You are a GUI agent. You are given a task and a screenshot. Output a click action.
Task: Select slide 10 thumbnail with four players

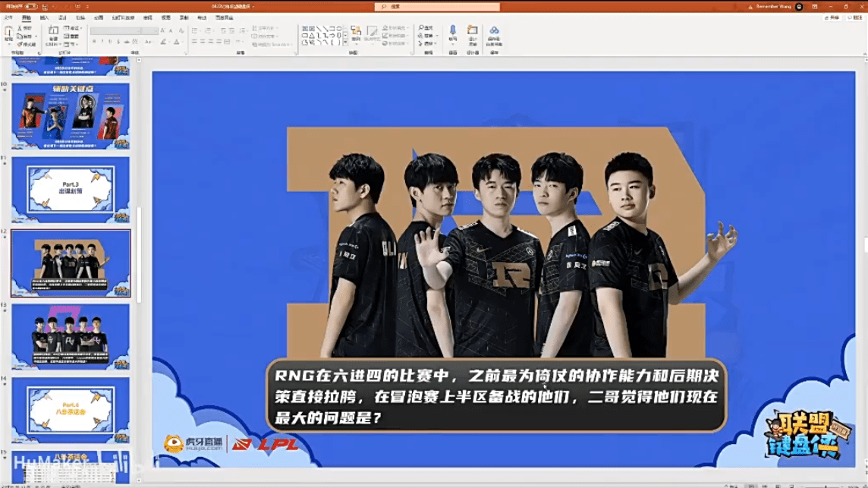(x=71, y=116)
